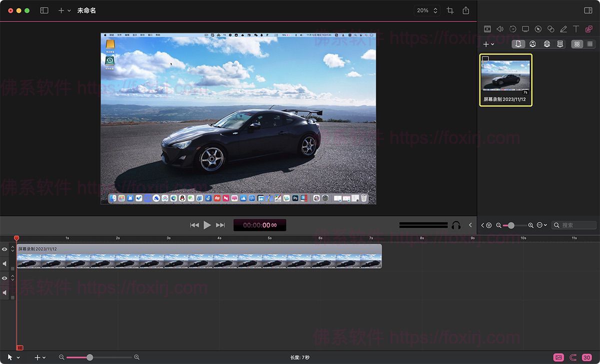Open the add media plus dropdown
Image resolution: width=600 pixels, height=364 pixels.
coord(488,44)
